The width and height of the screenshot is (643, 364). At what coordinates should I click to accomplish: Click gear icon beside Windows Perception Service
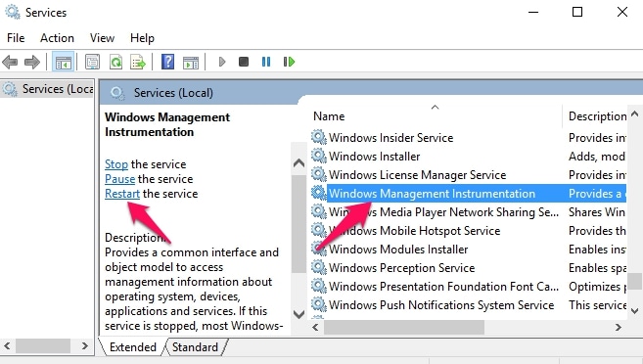pos(319,267)
